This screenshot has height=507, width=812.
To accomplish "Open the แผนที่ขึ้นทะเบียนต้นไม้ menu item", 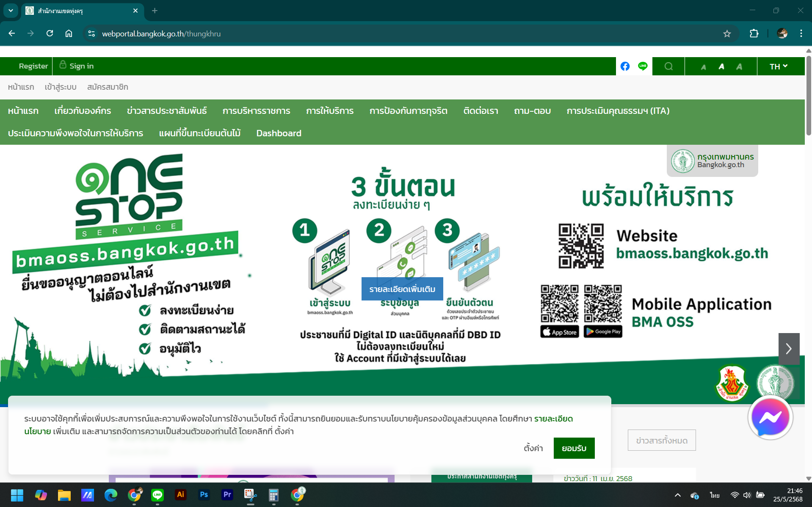I will point(200,133).
